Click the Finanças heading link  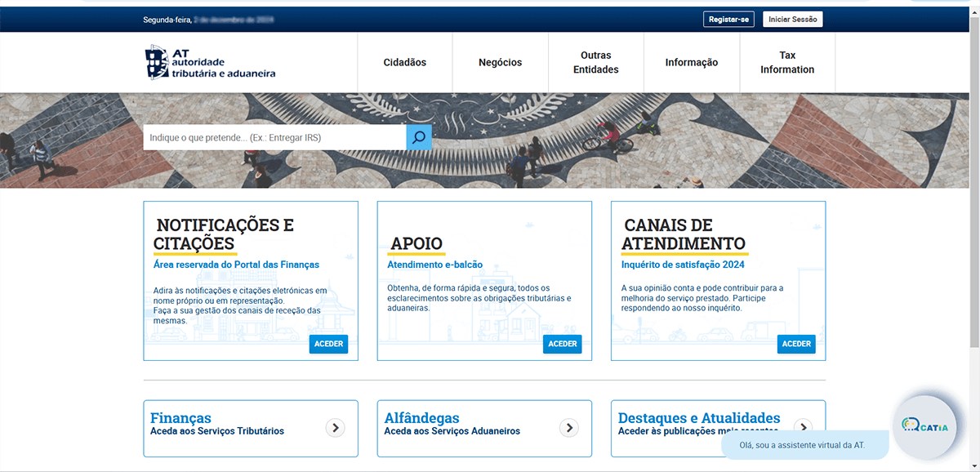pos(180,418)
